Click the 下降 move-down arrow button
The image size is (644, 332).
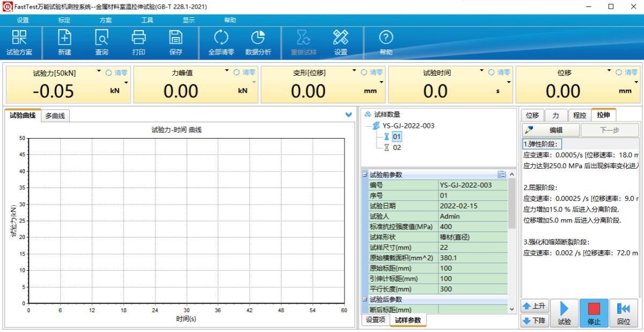pyautogui.click(x=535, y=321)
